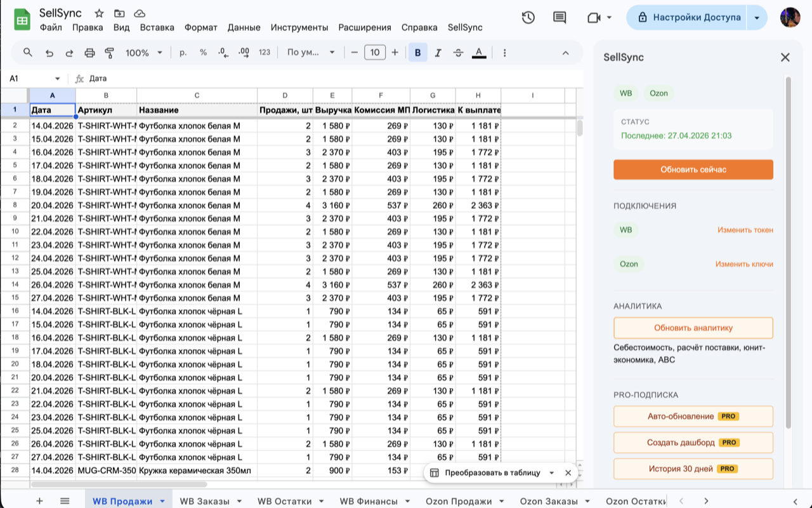Print the spreadsheet
Viewport: 812px width, 508px height.
[89, 53]
